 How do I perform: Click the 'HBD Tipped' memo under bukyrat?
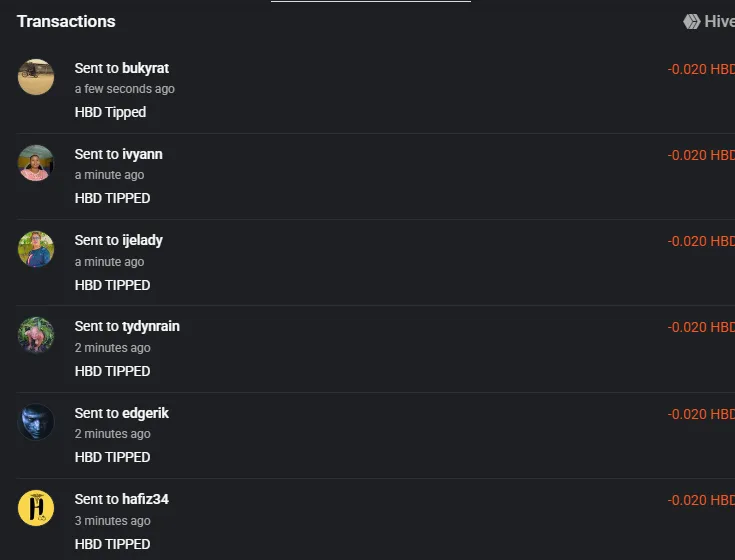(x=110, y=112)
